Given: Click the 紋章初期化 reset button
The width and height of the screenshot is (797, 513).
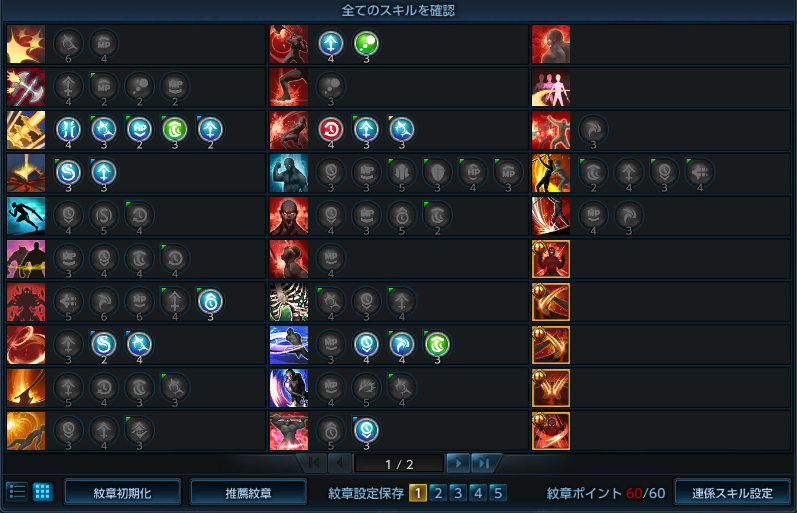Looking at the screenshot, I should 122,493.
